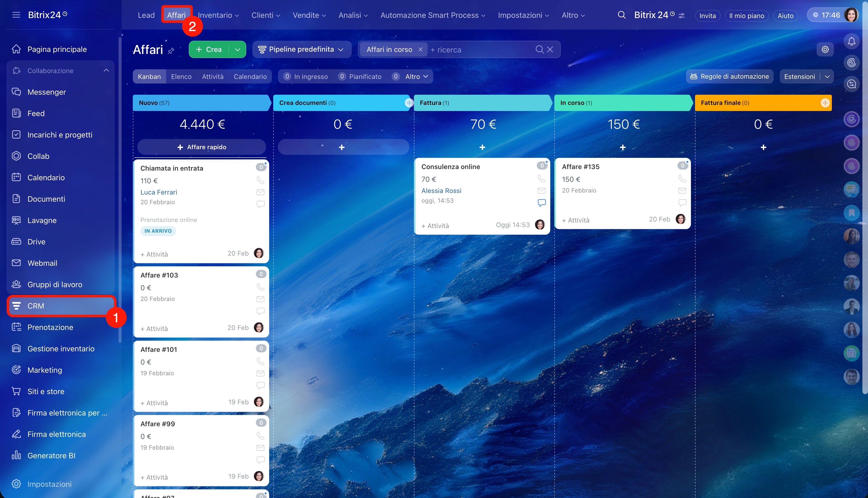
Task: Open Luca Ferrari contact link
Action: tap(158, 192)
